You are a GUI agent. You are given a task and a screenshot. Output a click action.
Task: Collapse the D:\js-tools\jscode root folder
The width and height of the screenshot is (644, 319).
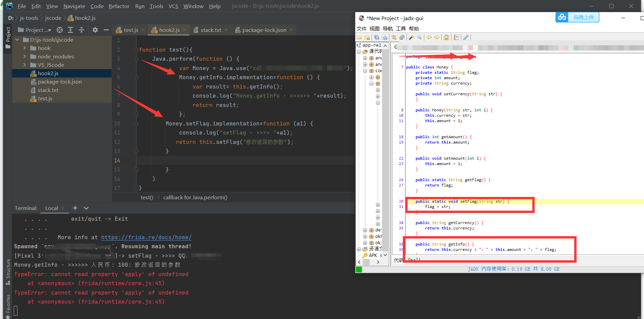17,40
